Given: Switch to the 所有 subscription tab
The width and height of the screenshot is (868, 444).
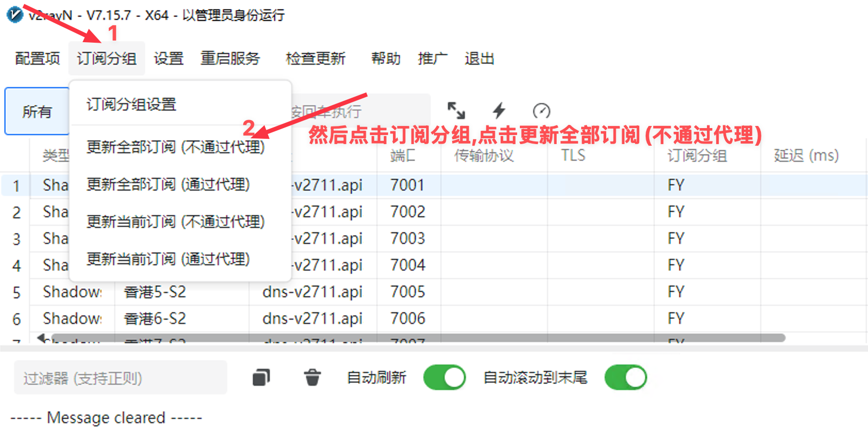Looking at the screenshot, I should coord(37,112).
